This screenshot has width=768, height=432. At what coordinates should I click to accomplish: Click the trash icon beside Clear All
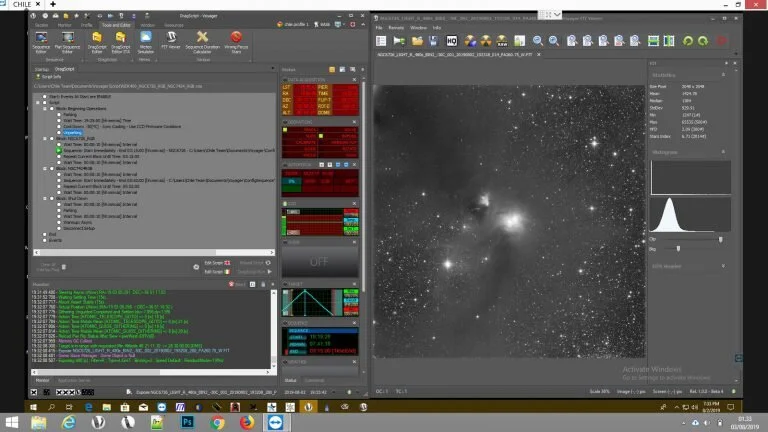tap(64, 267)
